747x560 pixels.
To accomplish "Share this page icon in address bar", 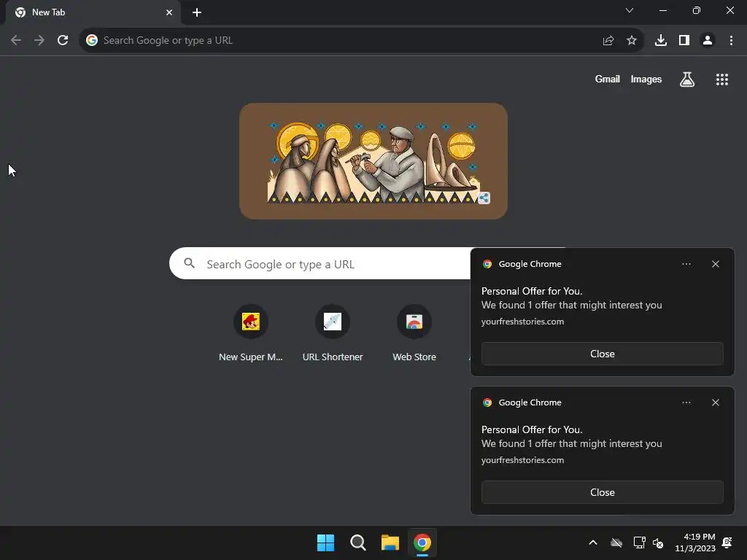I will [608, 41].
